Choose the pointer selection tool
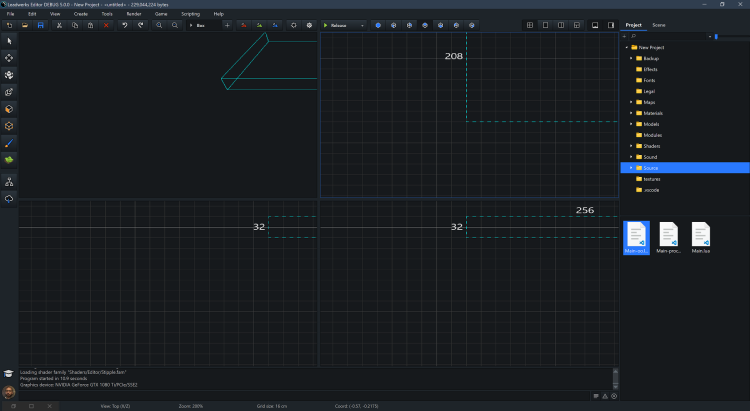Viewport: 750px width, 411px height. [x=9, y=40]
